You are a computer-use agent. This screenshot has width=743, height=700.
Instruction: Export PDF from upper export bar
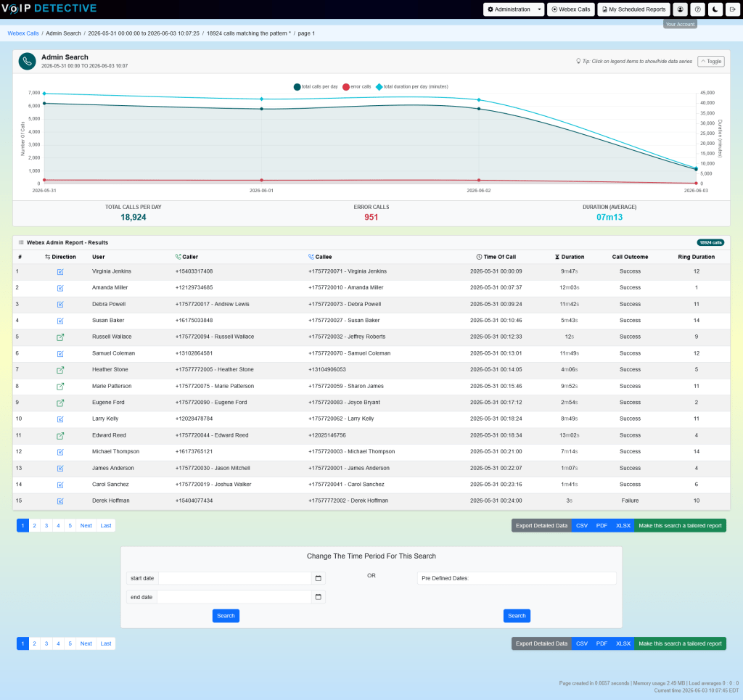tap(602, 526)
